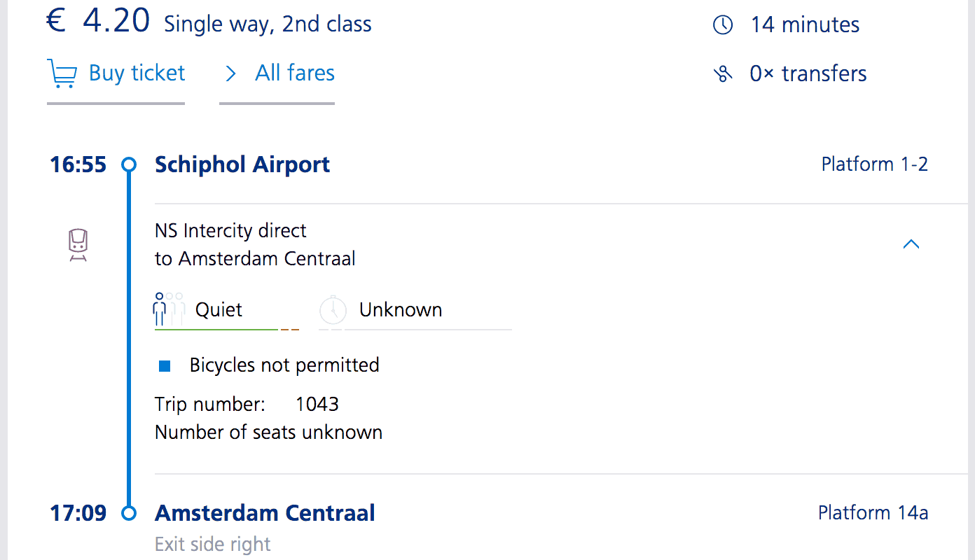This screenshot has width=975, height=560.
Task: Open All fares with the arrow
Action: tap(230, 73)
